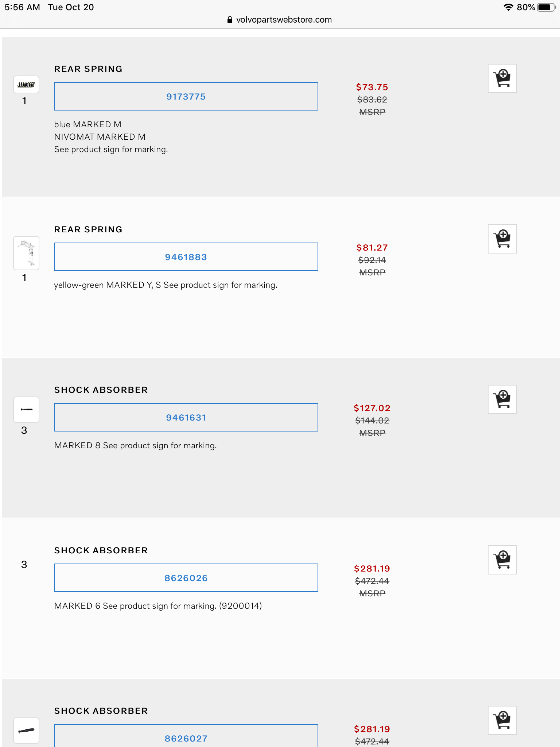Add rear spring 9173775 to cart
The width and height of the screenshot is (560, 747).
[x=502, y=78]
